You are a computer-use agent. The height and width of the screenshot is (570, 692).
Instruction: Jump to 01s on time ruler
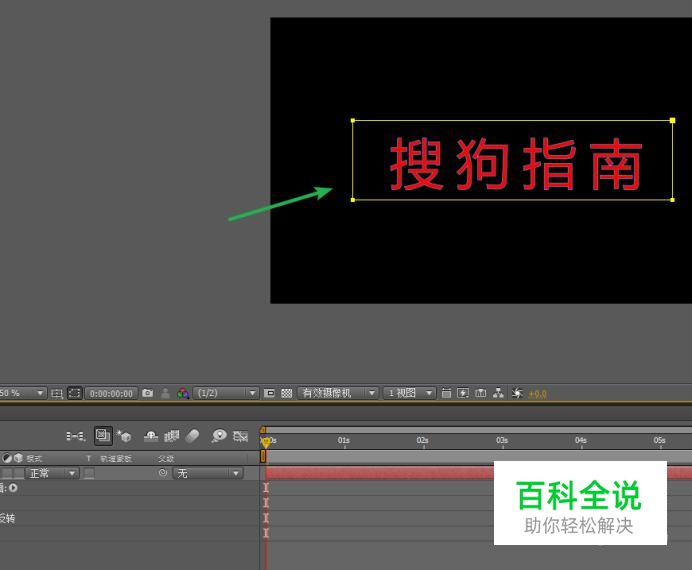(344, 441)
